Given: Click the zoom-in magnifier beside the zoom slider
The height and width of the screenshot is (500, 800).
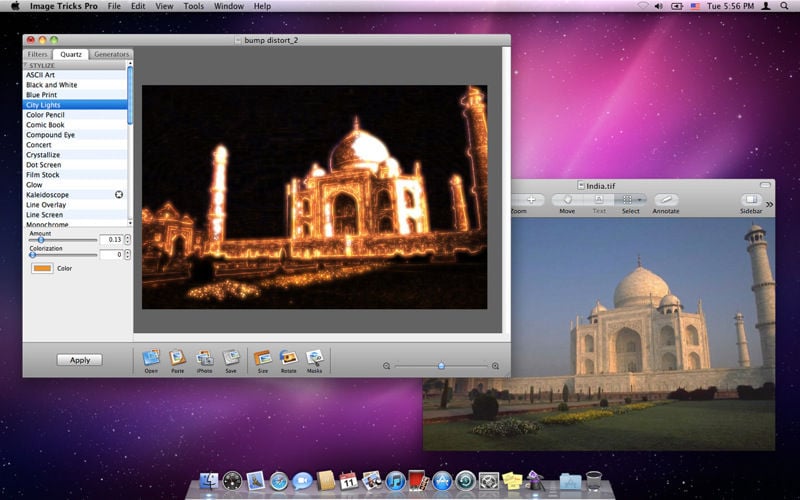Looking at the screenshot, I should (x=495, y=366).
